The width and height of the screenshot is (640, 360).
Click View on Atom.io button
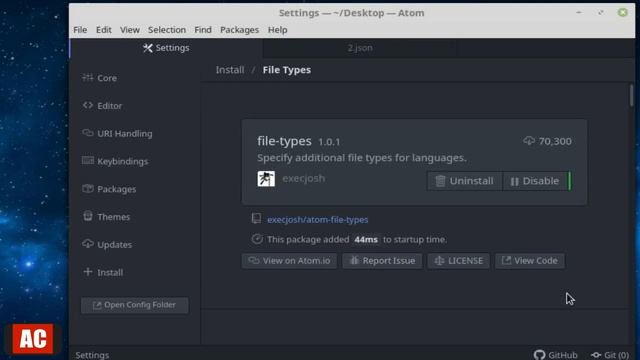click(x=289, y=261)
